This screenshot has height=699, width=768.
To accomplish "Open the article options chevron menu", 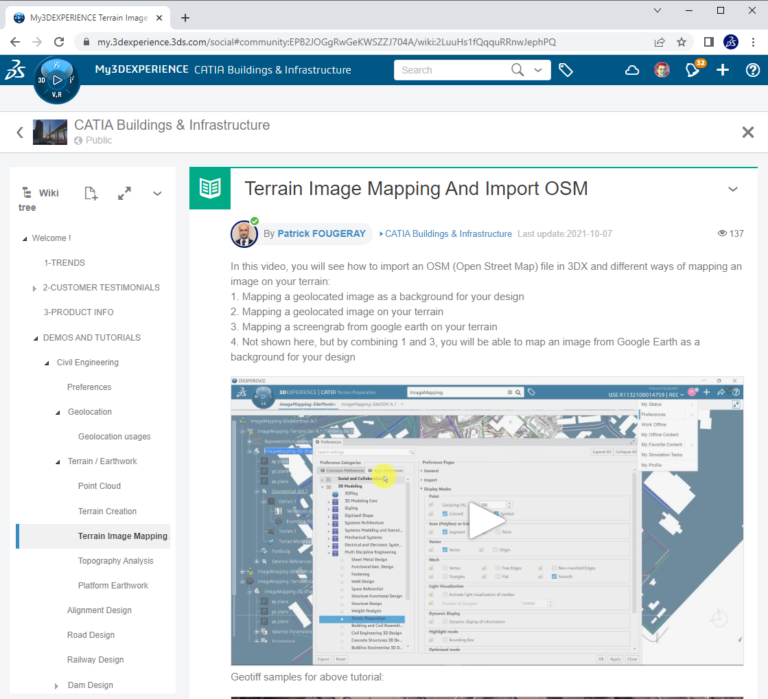I will click(x=733, y=189).
